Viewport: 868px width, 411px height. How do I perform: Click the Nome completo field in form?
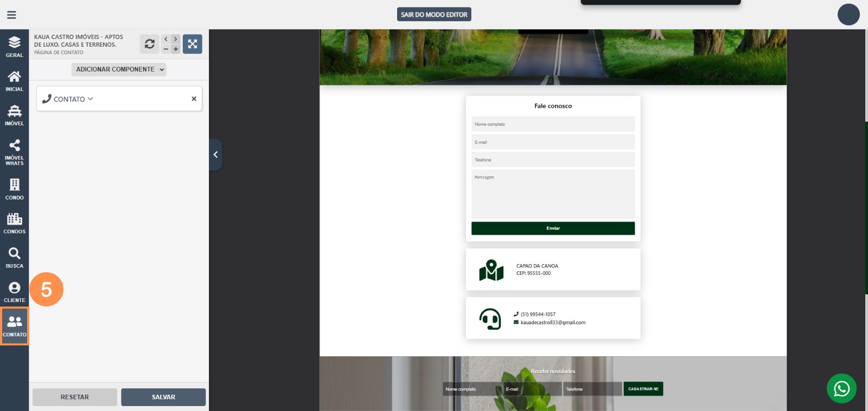point(553,124)
